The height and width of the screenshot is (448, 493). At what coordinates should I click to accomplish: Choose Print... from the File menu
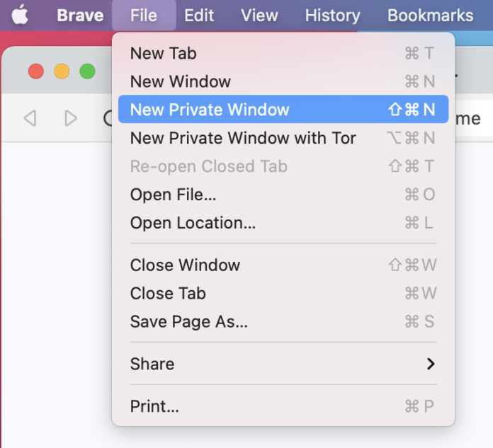point(154,406)
